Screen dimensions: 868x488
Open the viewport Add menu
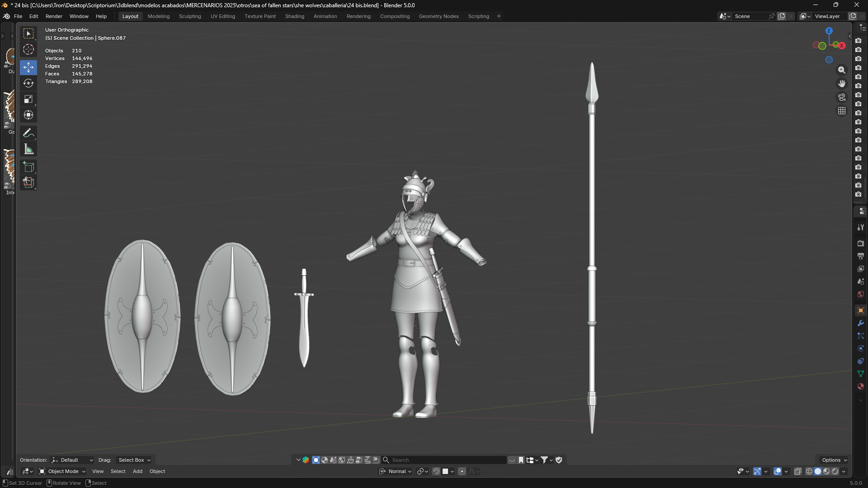pos(137,471)
